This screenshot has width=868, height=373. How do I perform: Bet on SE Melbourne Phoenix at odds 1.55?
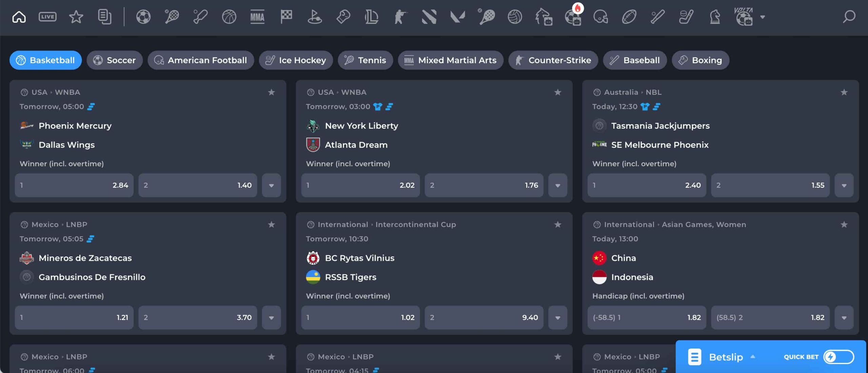point(770,185)
